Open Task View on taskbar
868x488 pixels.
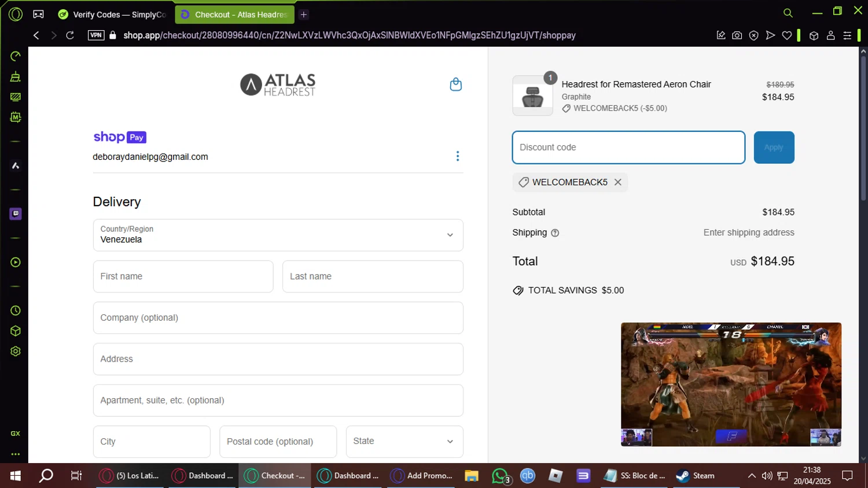pos(76,476)
